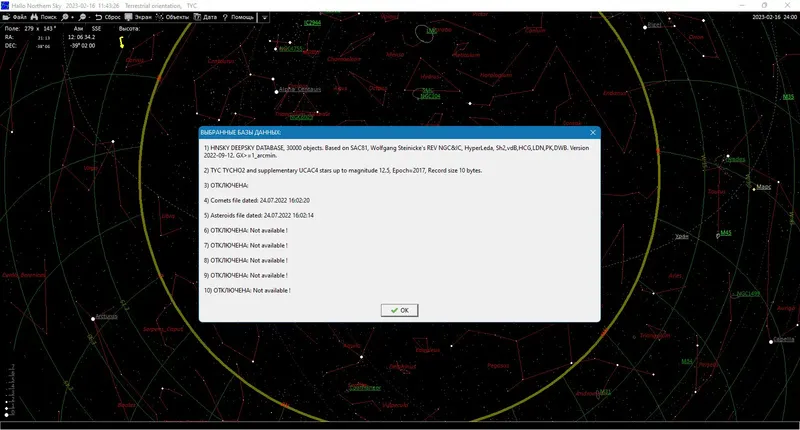Close the ВЫБРАННЫЕ БАЗЫ ДАННЫХ dialog
The height and width of the screenshot is (430, 800).
(592, 132)
